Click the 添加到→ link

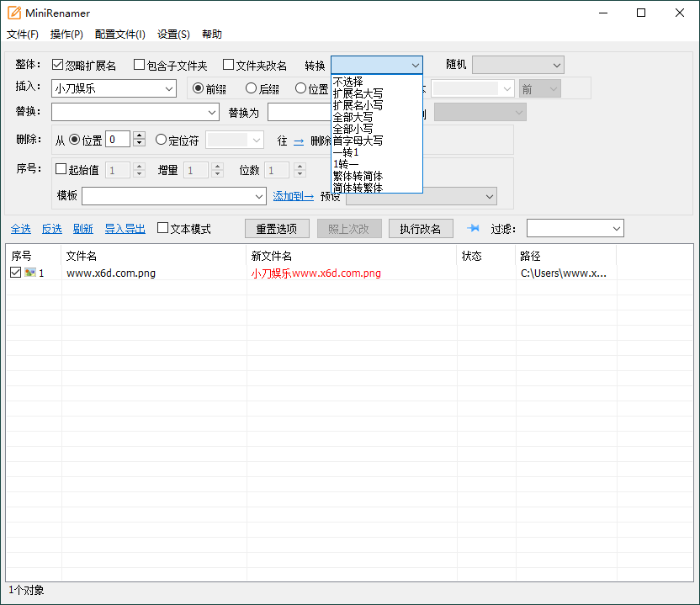click(292, 196)
